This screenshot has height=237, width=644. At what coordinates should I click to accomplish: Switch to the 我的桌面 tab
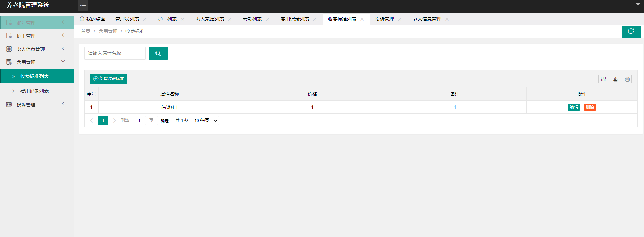pyautogui.click(x=92, y=19)
